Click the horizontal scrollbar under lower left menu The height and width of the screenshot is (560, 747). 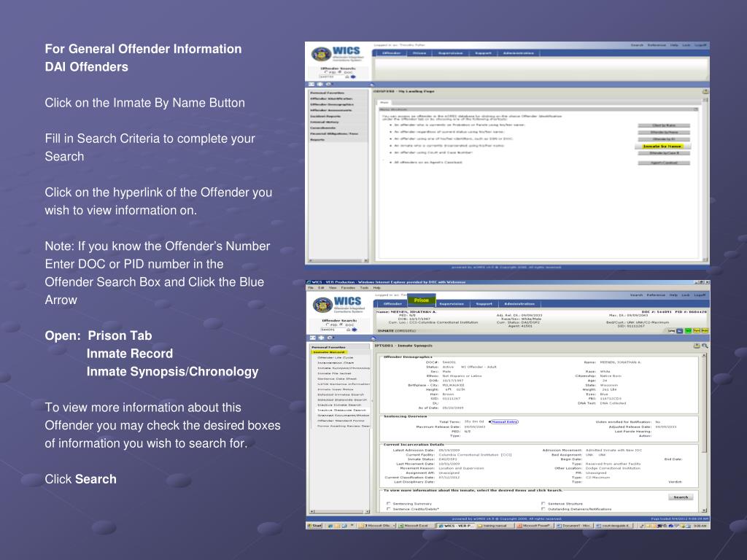tap(340, 512)
